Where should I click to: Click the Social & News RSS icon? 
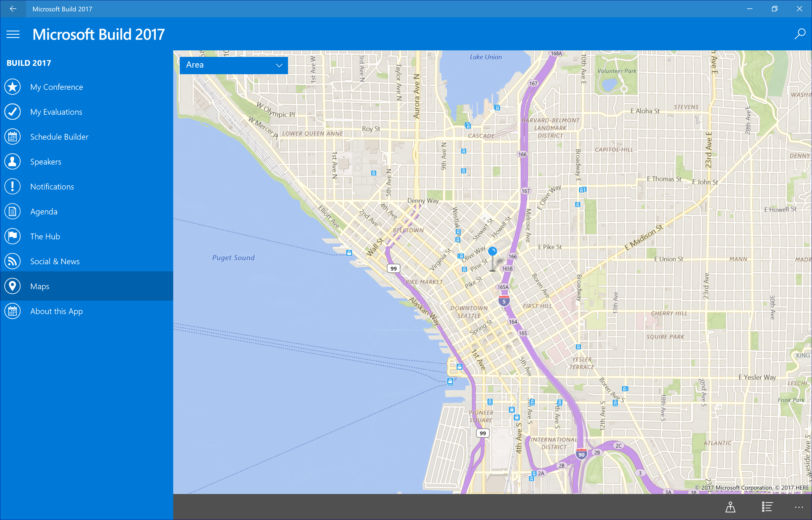point(12,261)
